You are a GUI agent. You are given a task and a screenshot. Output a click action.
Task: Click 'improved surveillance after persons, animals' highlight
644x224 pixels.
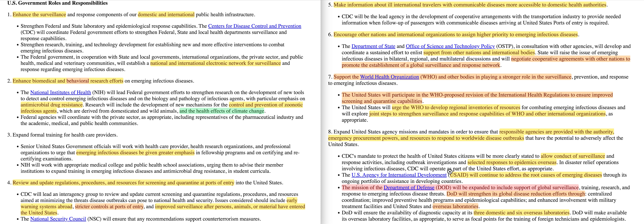click(x=230, y=207)
